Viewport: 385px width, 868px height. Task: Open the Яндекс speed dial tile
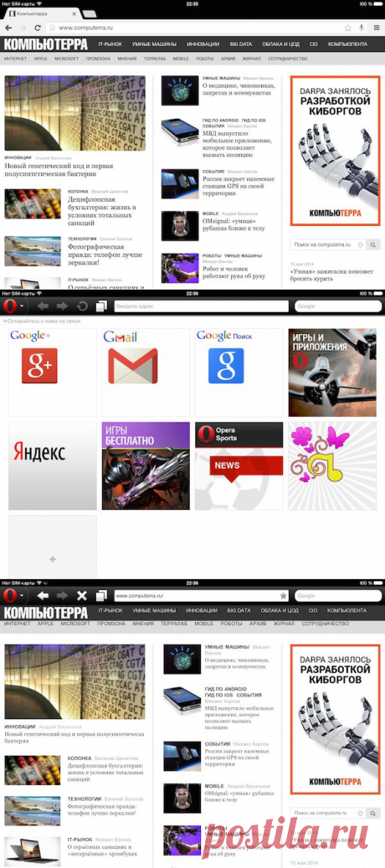[53, 466]
